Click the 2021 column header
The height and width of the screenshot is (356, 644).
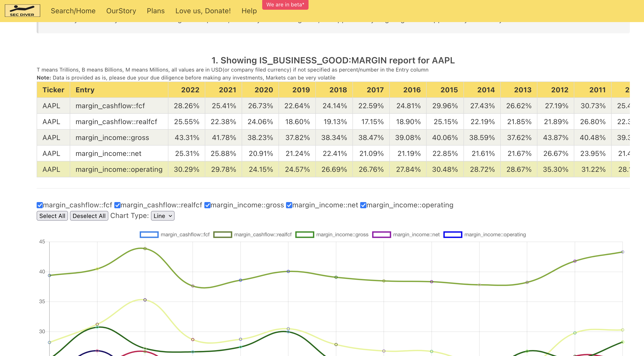click(224, 90)
